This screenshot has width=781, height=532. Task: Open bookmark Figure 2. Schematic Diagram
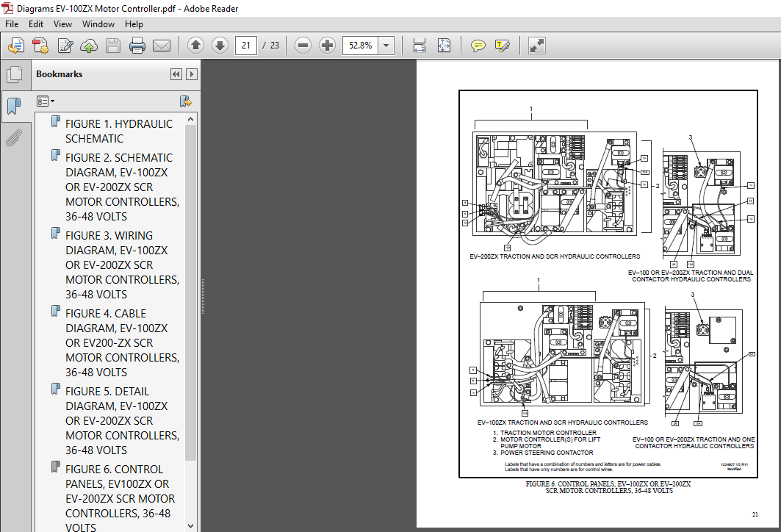(122, 187)
